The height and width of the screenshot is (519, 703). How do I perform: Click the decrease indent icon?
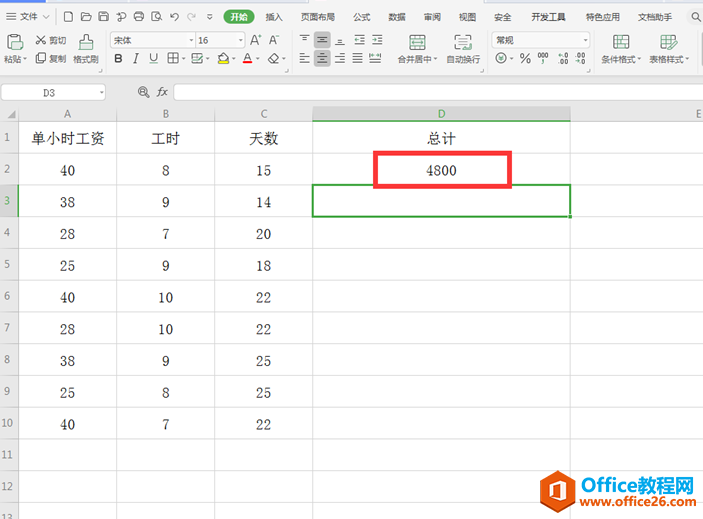(360, 40)
